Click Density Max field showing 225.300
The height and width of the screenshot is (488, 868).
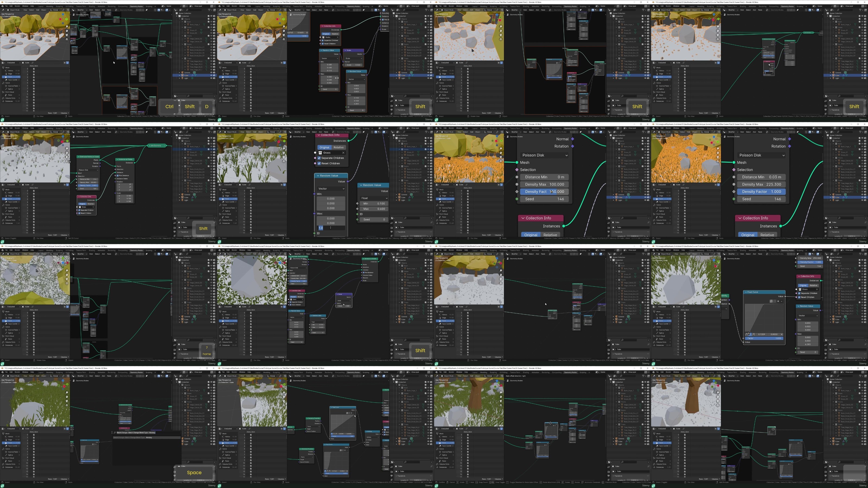[761, 184]
